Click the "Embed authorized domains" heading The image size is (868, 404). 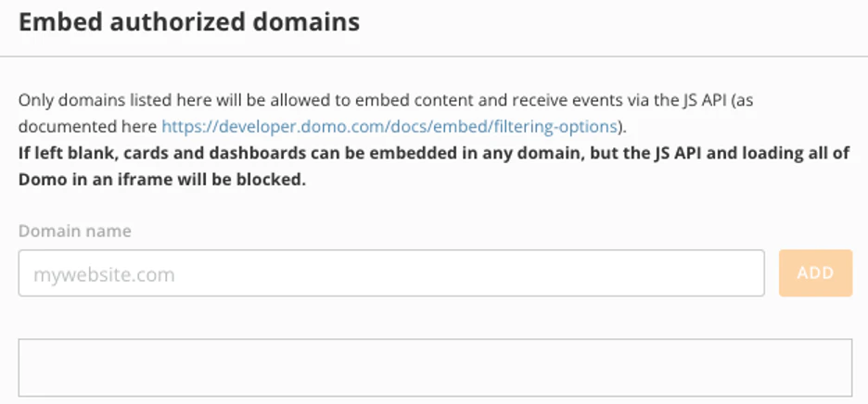coord(189,22)
